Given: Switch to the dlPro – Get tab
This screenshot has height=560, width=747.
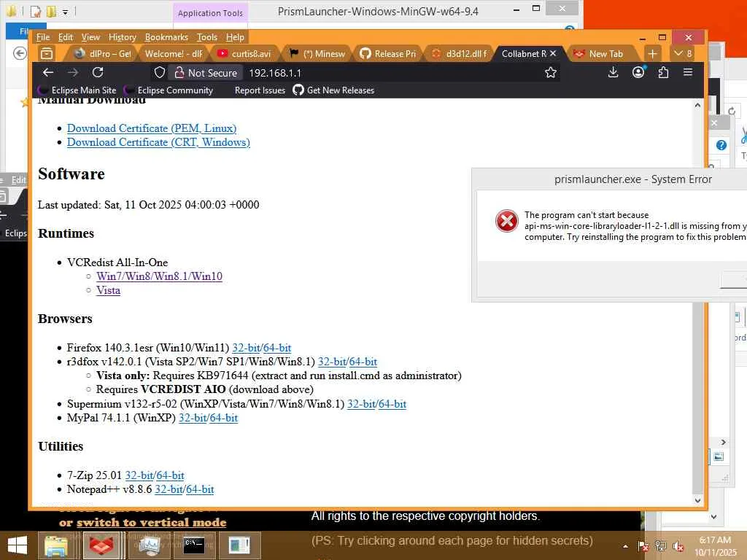Looking at the screenshot, I should 102,54.
